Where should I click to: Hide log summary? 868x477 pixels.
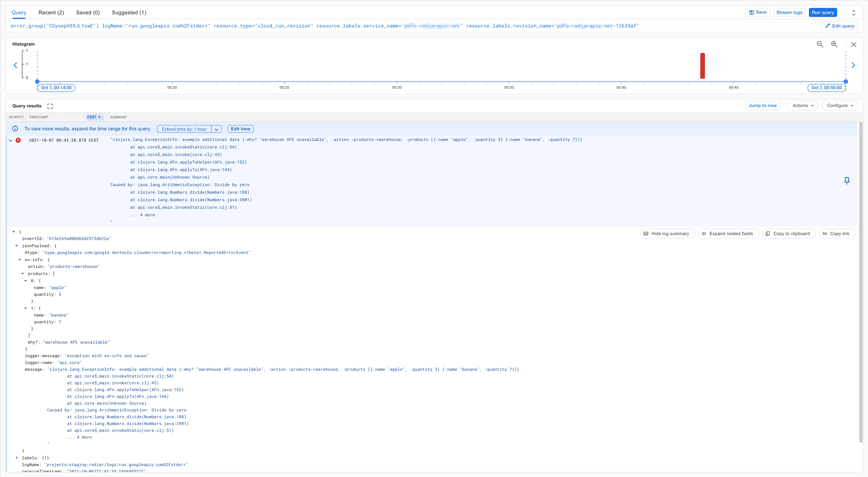(x=667, y=233)
